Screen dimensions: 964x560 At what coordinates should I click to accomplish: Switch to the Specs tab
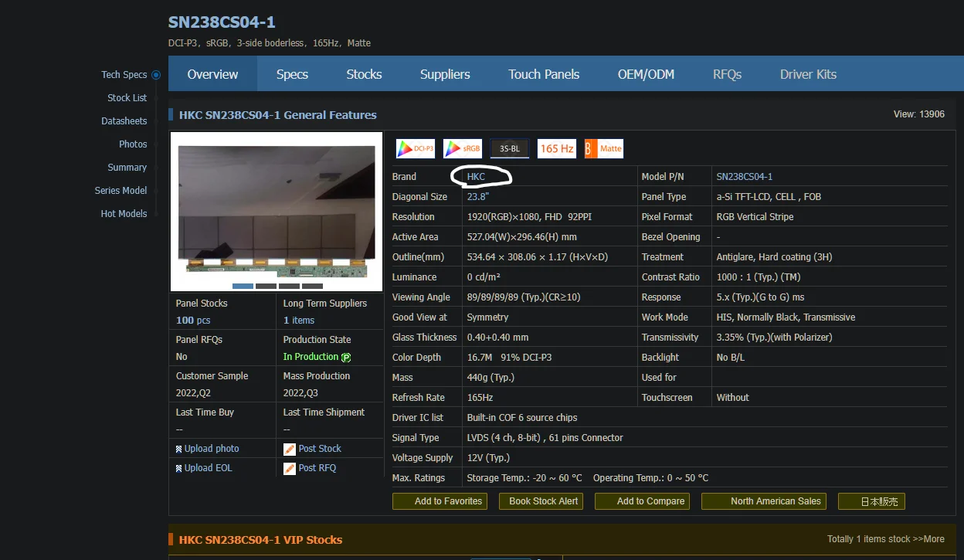pyautogui.click(x=292, y=74)
